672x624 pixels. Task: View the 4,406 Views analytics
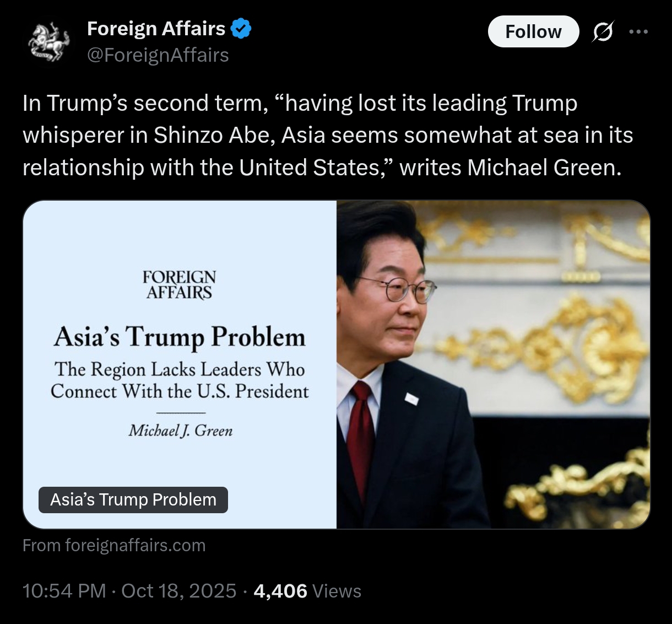(x=307, y=591)
